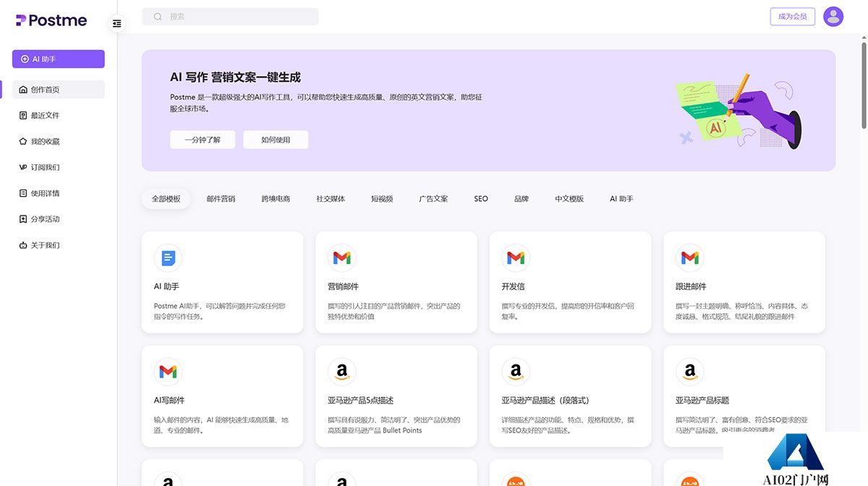This screenshot has width=868, height=486.
Task: Click Gmail icon on 营销邮件 card
Action: click(x=341, y=257)
